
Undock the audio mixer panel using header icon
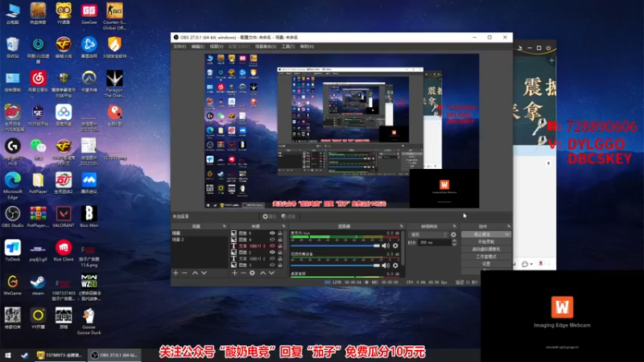tap(401, 226)
